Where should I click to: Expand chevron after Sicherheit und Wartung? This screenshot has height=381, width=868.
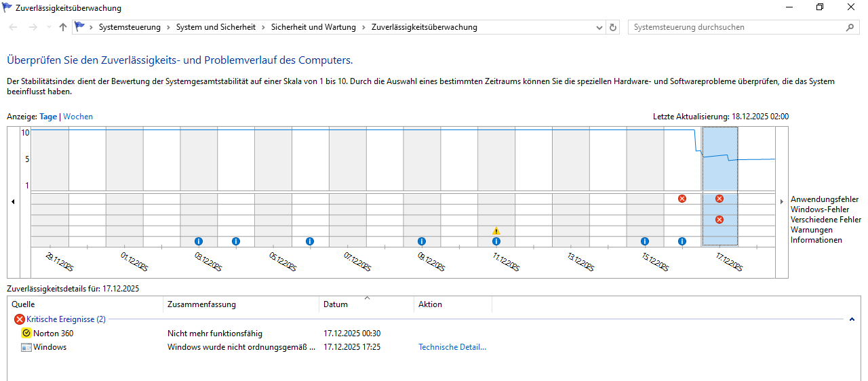click(363, 27)
